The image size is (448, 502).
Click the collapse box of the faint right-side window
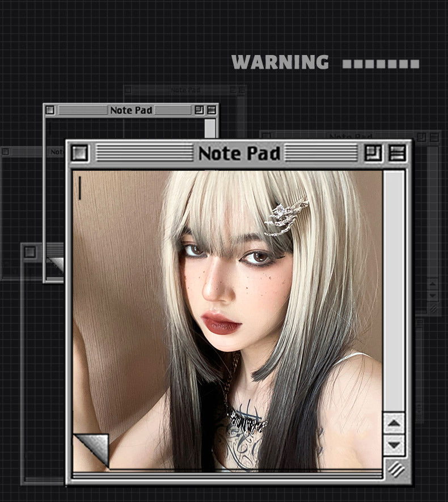coord(434,137)
